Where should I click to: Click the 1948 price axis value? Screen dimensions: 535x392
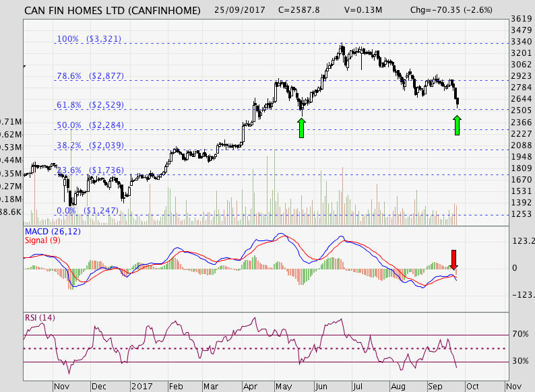[522, 156]
